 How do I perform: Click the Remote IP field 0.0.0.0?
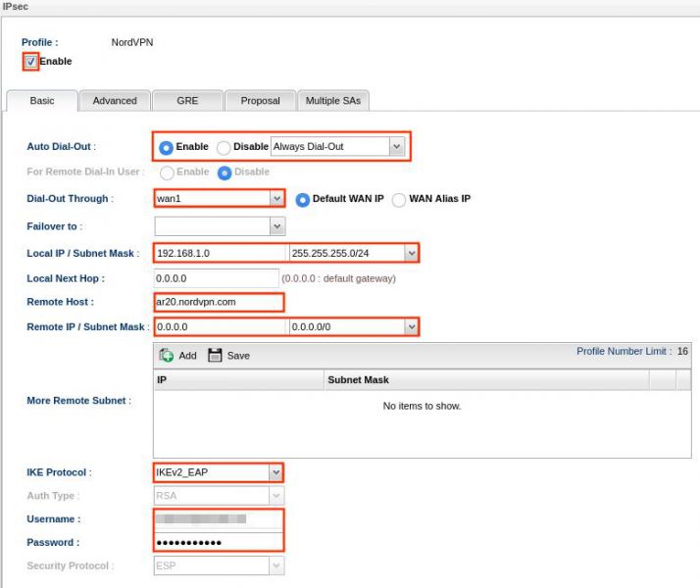pos(221,326)
